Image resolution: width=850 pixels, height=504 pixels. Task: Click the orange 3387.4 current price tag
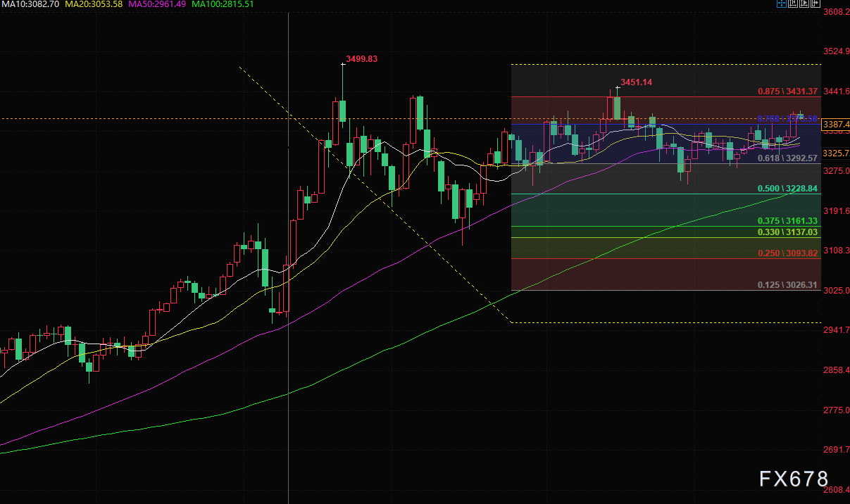(x=835, y=122)
